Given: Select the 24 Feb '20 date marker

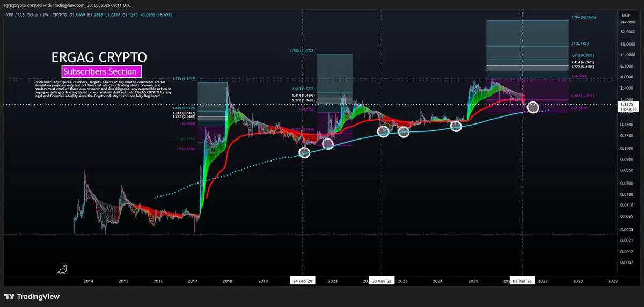Looking at the screenshot, I should (x=304, y=281).
